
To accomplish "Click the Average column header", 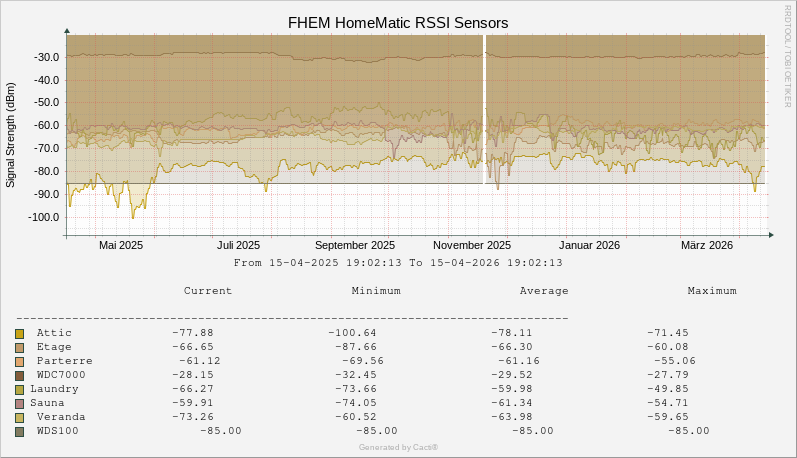I will (544, 291).
